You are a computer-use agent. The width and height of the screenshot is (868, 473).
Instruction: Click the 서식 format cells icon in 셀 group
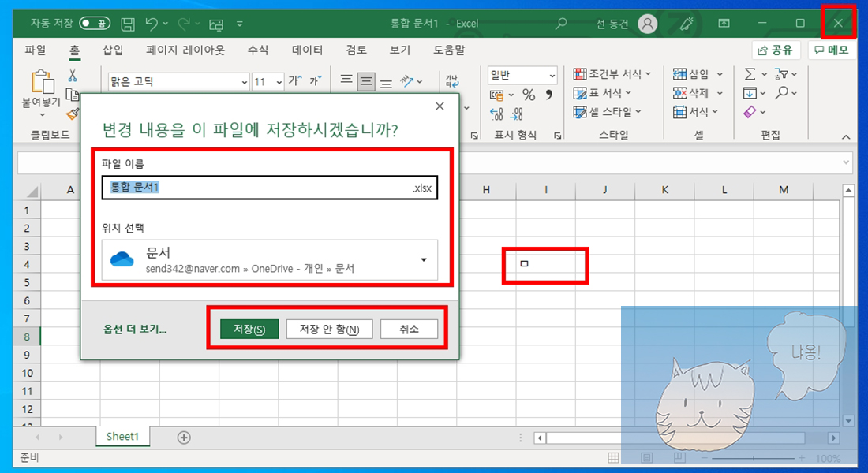679,112
